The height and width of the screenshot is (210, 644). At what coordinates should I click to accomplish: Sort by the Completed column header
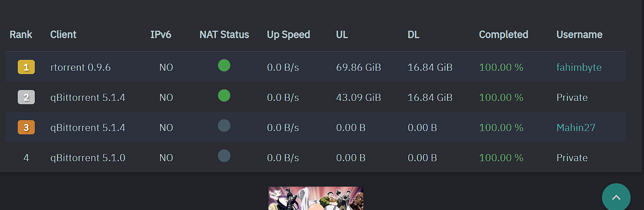click(x=503, y=34)
